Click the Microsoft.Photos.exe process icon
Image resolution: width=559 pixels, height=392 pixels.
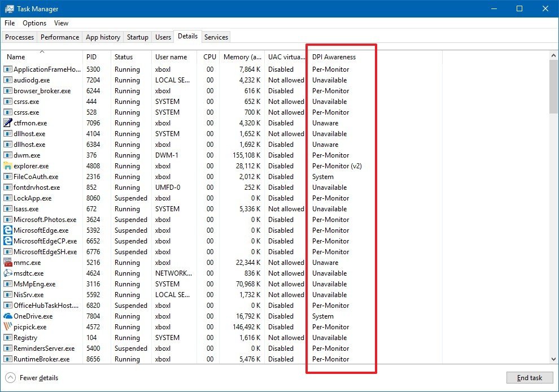click(x=7, y=219)
